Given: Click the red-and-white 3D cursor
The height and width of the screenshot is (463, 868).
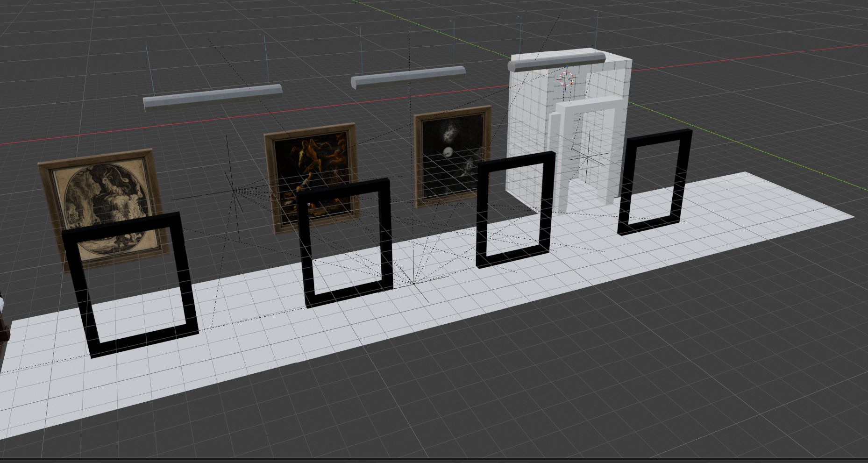Looking at the screenshot, I should 566,78.
